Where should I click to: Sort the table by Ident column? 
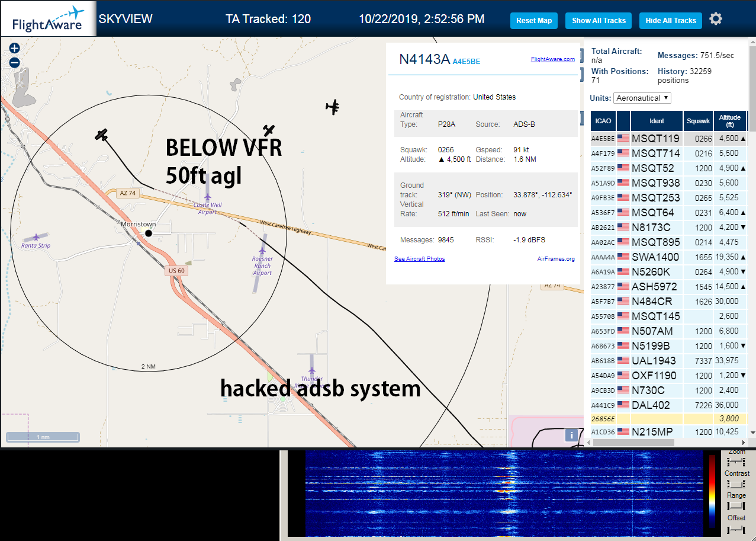tap(657, 121)
